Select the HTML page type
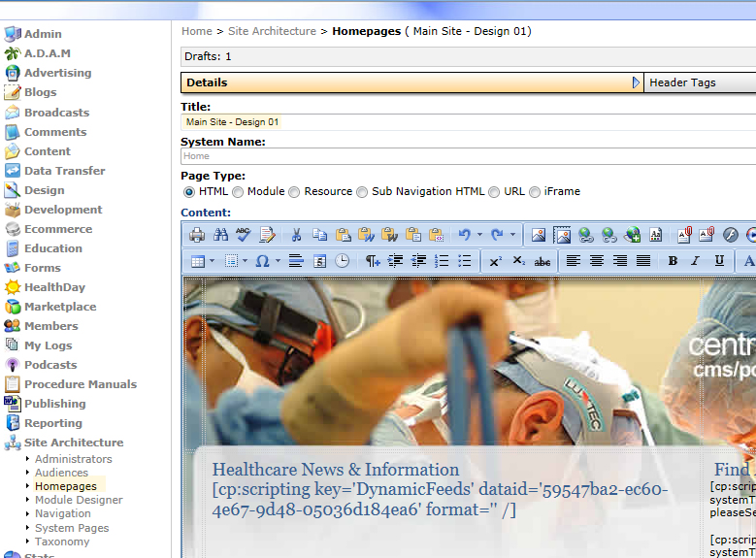This screenshot has width=756, height=558. [x=189, y=192]
